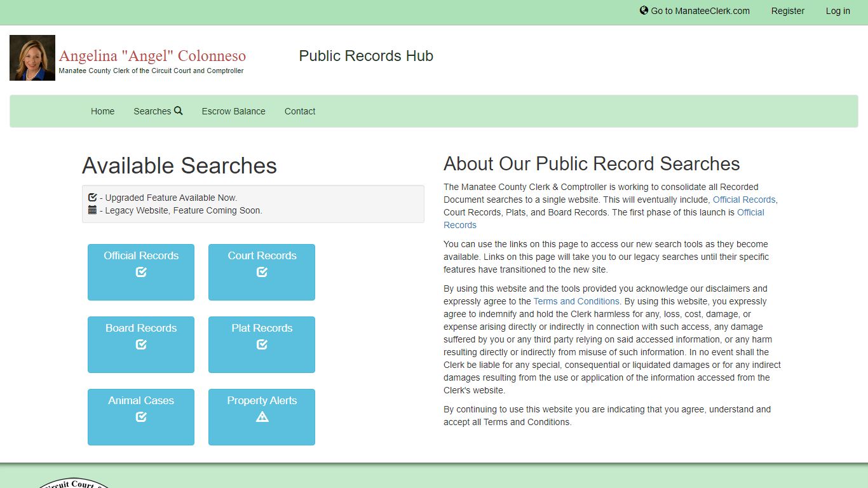868x488 pixels.
Task: Click the check icon in Animal Cases tile
Action: [141, 417]
